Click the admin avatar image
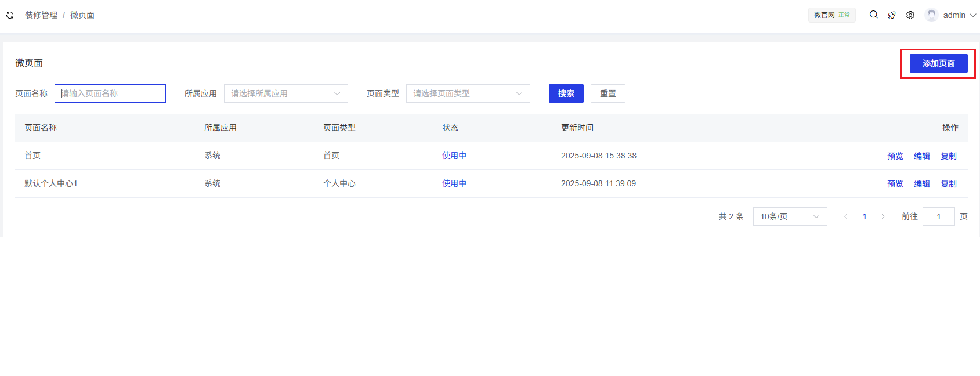Image resolution: width=980 pixels, height=376 pixels. [x=931, y=15]
